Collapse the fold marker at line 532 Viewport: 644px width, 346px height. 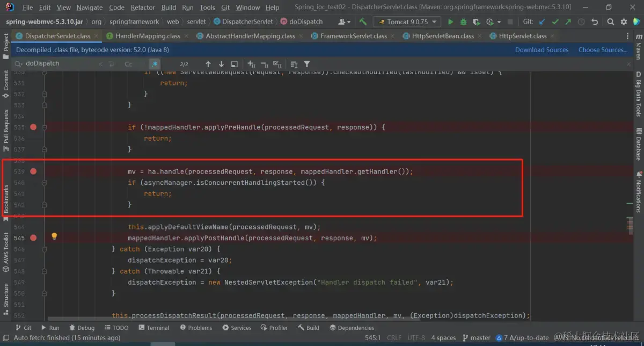pyautogui.click(x=45, y=94)
